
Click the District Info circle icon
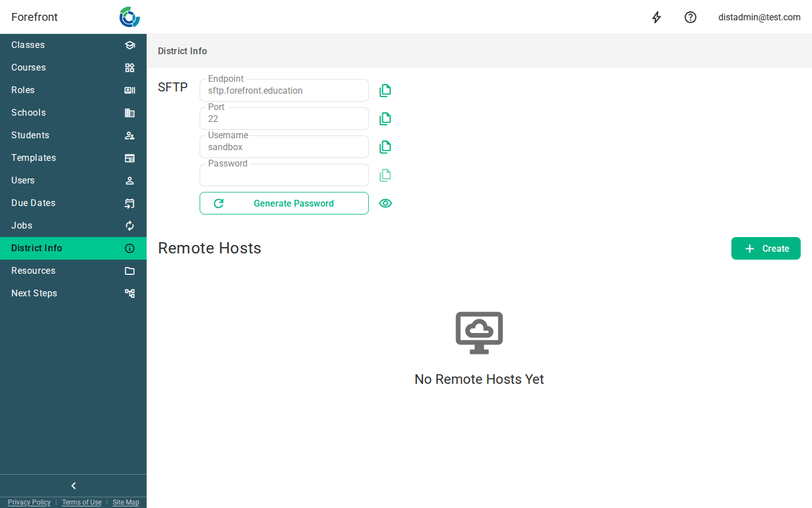click(x=130, y=248)
